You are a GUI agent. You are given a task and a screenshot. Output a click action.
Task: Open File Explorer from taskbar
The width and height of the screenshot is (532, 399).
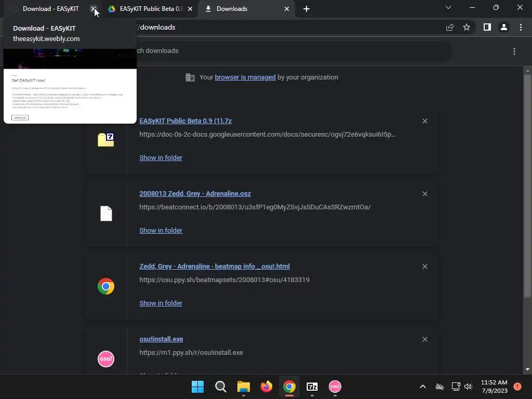point(243,387)
